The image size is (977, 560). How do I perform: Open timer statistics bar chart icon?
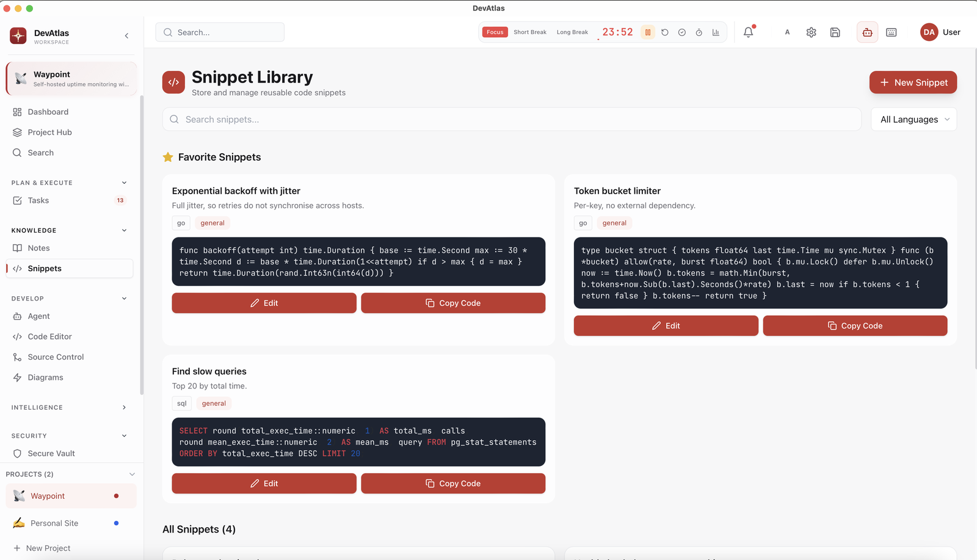[x=716, y=32]
